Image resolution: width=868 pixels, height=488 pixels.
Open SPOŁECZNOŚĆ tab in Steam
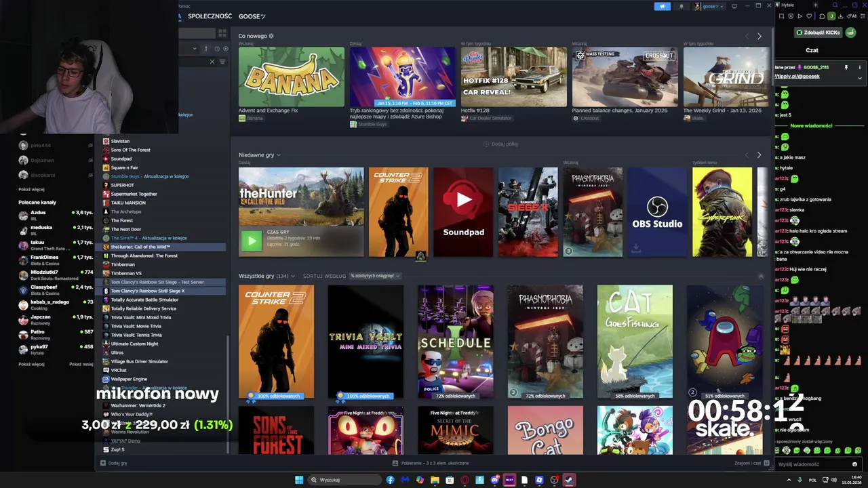pos(210,16)
